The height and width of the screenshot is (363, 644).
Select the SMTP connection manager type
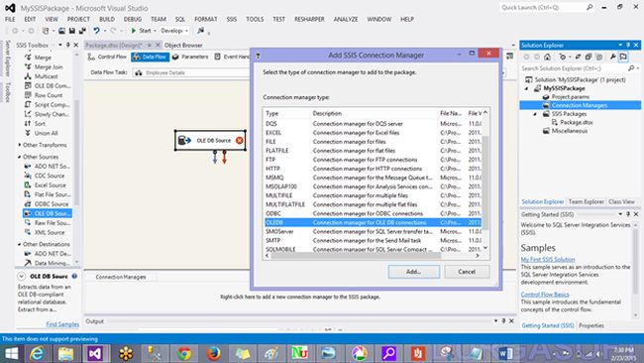[x=374, y=240]
